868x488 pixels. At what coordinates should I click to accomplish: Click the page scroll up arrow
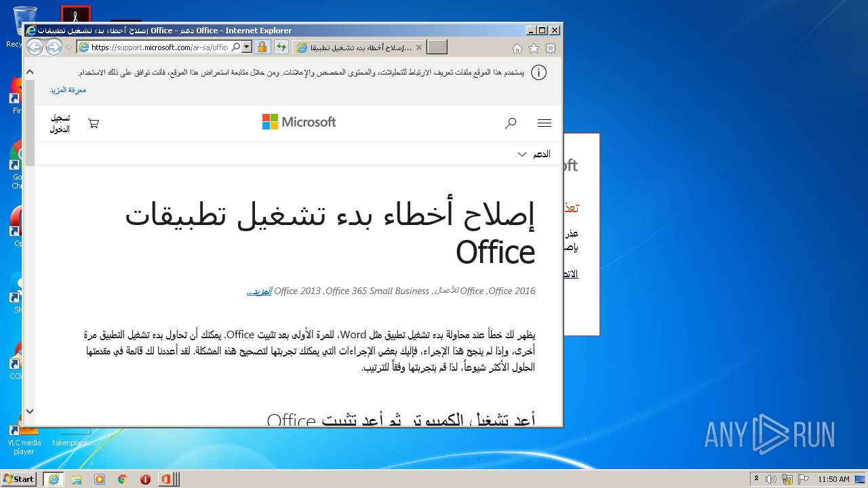(29, 70)
